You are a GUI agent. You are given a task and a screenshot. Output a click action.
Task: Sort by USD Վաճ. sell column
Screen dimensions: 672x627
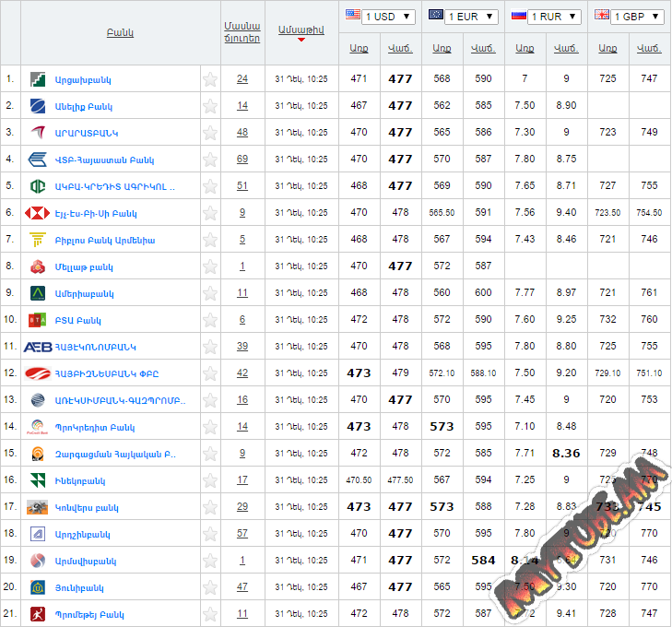[x=400, y=49]
